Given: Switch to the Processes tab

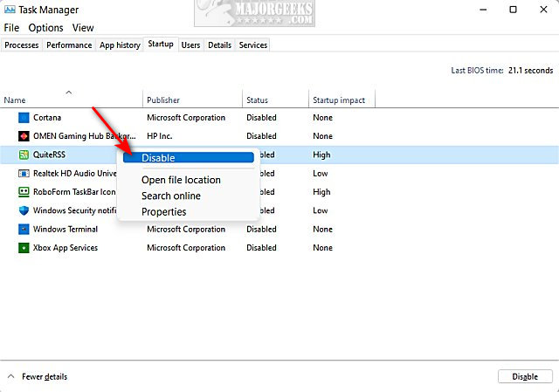Looking at the screenshot, I should point(21,45).
